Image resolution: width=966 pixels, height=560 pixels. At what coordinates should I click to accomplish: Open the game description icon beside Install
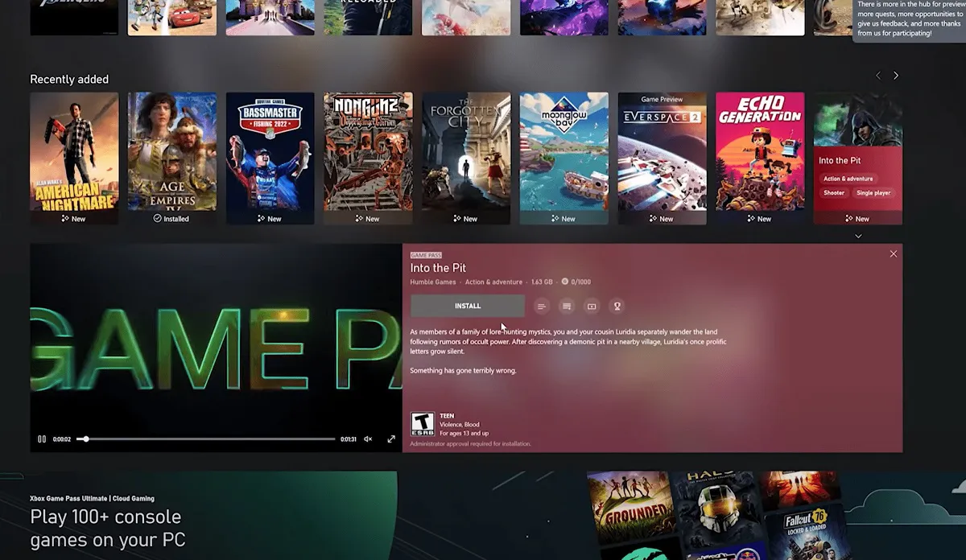coord(542,306)
